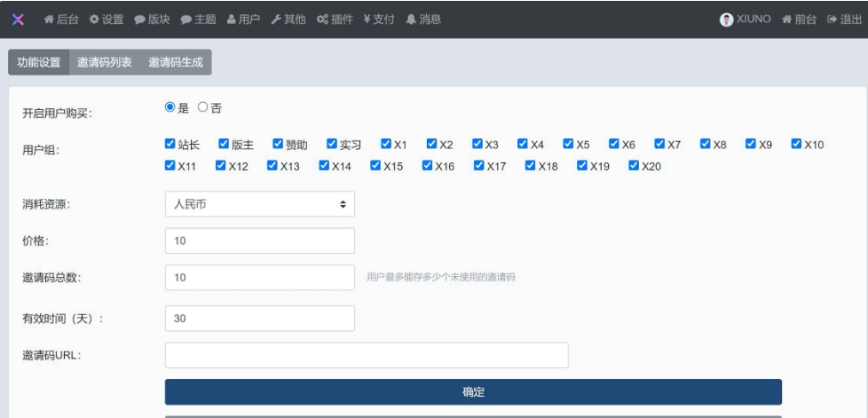Click the XIUNO user avatar
Screen dimensions: 868x418
click(726, 20)
